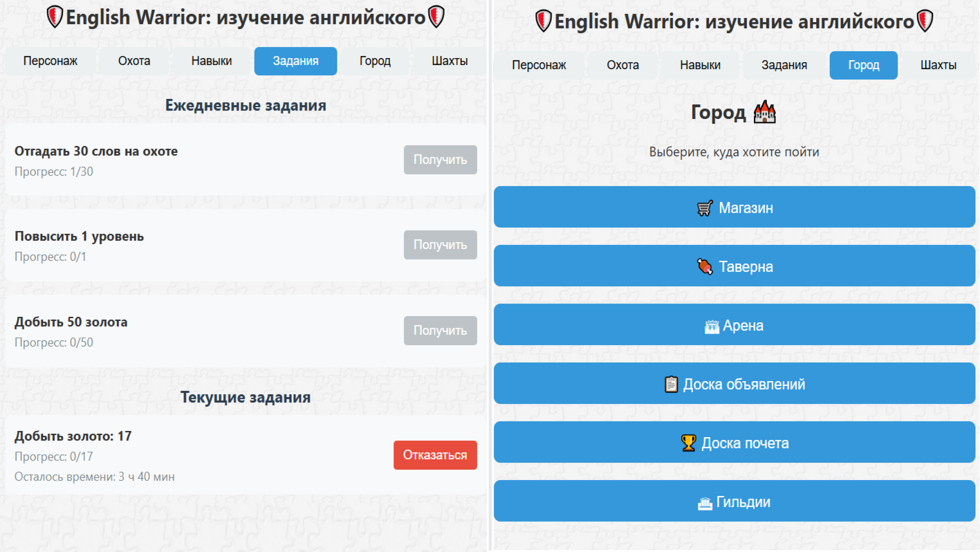Switch to the Шахты tab
This screenshot has height=552, width=980.
click(x=450, y=61)
